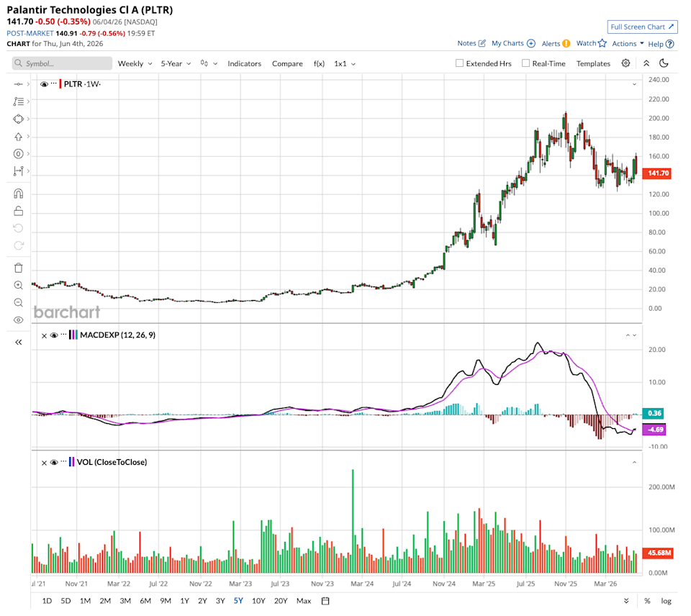The width and height of the screenshot is (691, 616).
Task: Open the Indicators menu
Action: [244, 63]
